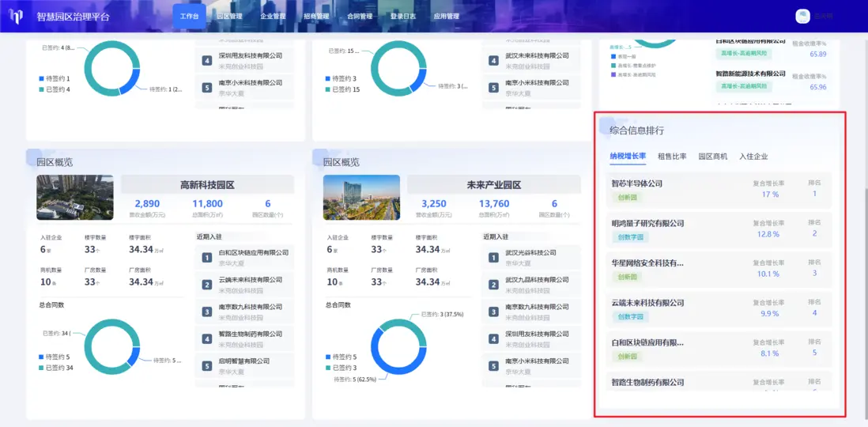Click the 3,250 营收金额 value
The width and height of the screenshot is (868, 427).
pyautogui.click(x=433, y=204)
